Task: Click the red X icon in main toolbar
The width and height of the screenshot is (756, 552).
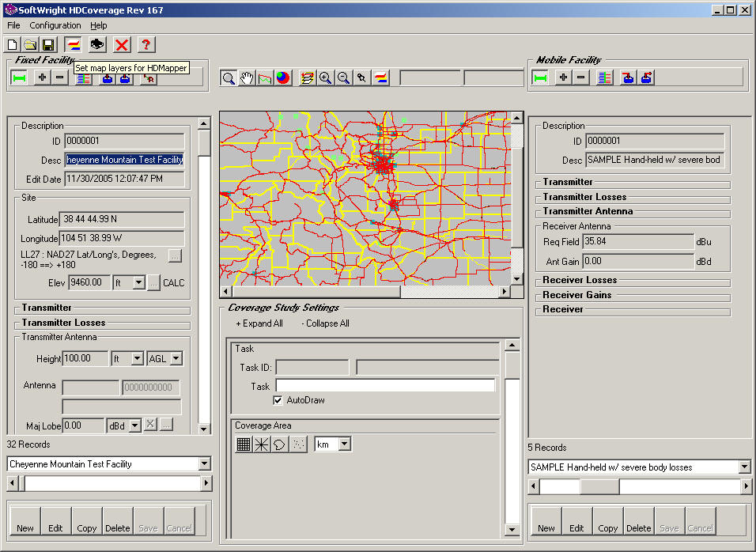Action: [x=122, y=45]
